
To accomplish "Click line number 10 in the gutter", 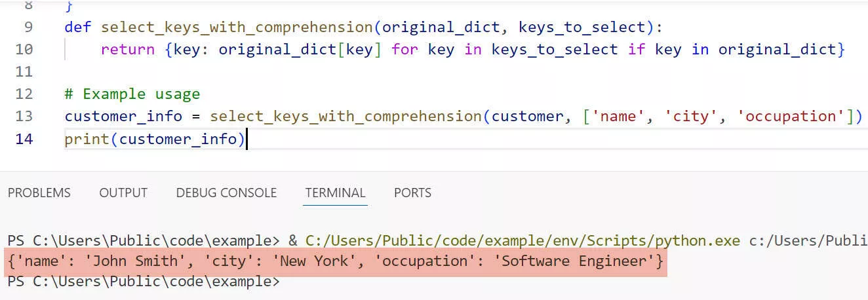I will tap(24, 49).
